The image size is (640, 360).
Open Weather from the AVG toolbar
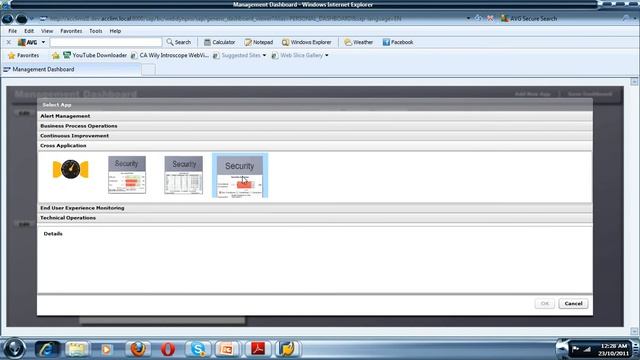[x=358, y=42]
